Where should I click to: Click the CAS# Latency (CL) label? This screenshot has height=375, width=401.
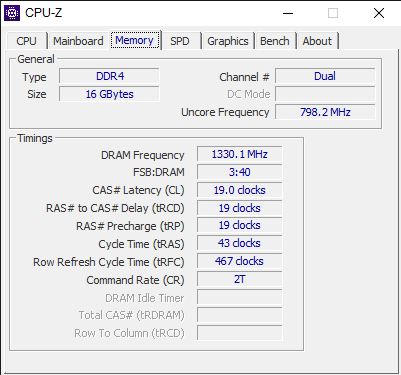pyautogui.click(x=138, y=190)
